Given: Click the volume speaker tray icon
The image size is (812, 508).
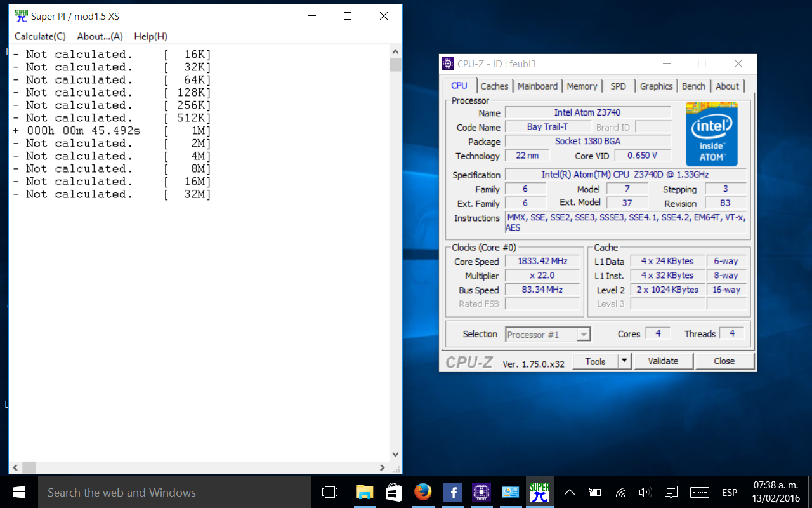Looking at the screenshot, I should click(646, 492).
